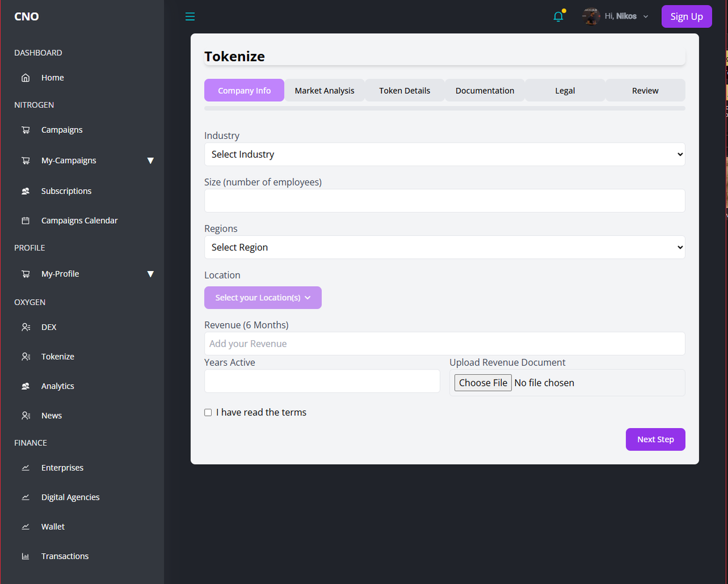Screen dimensions: 728x584
Task: Expand the My-Campaigns submenu arrow
Action: (x=150, y=161)
